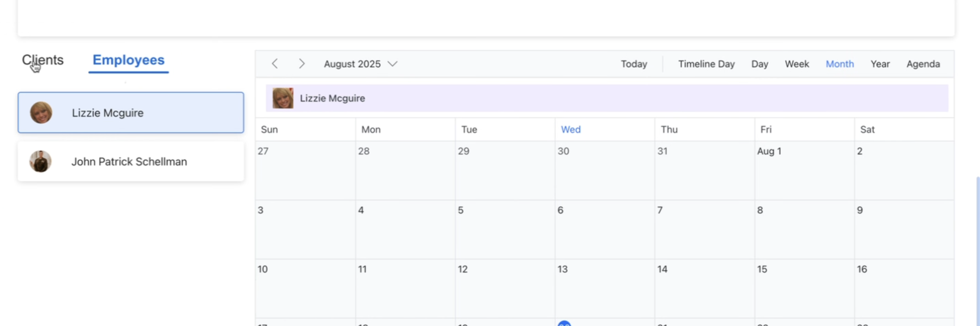Open the Agenda view

coord(922,64)
